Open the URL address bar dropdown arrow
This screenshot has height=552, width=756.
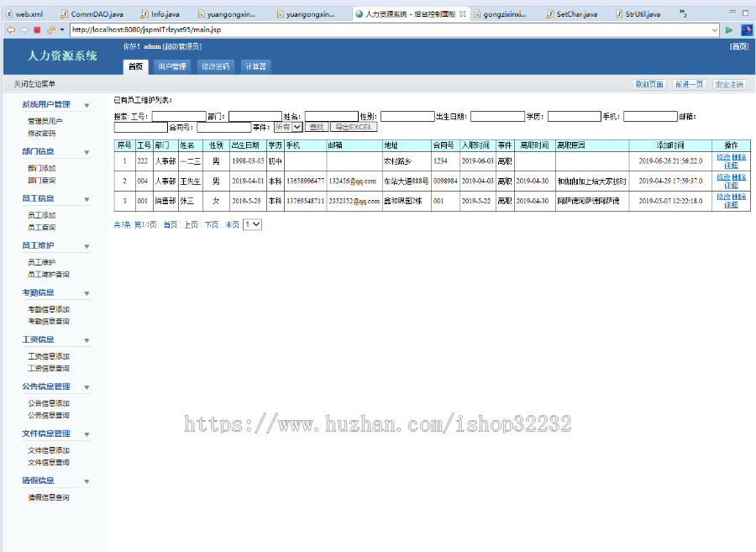(715, 29)
